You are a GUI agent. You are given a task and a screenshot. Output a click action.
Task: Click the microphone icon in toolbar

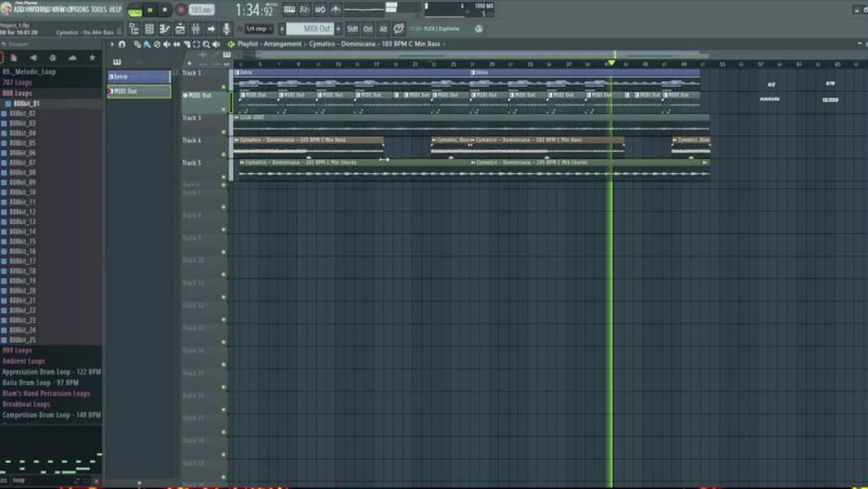(x=226, y=29)
